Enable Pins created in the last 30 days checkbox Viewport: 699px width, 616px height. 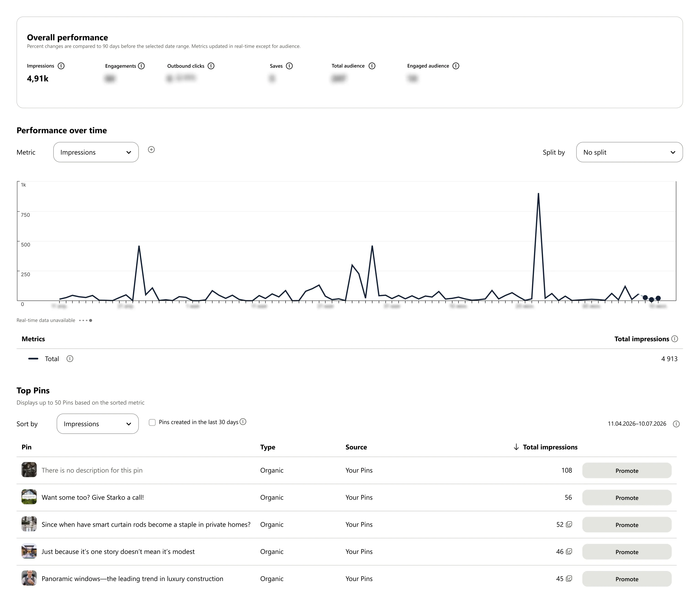(x=152, y=422)
